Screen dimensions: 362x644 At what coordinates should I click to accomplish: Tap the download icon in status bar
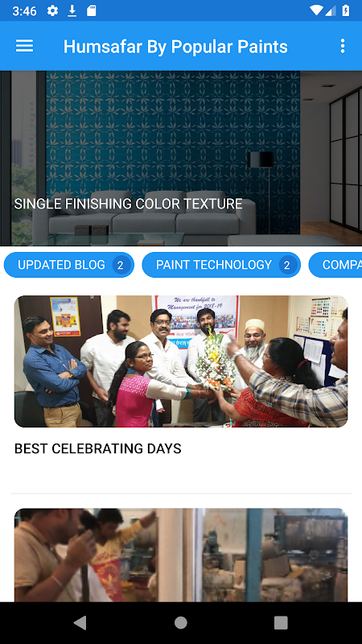click(x=72, y=10)
